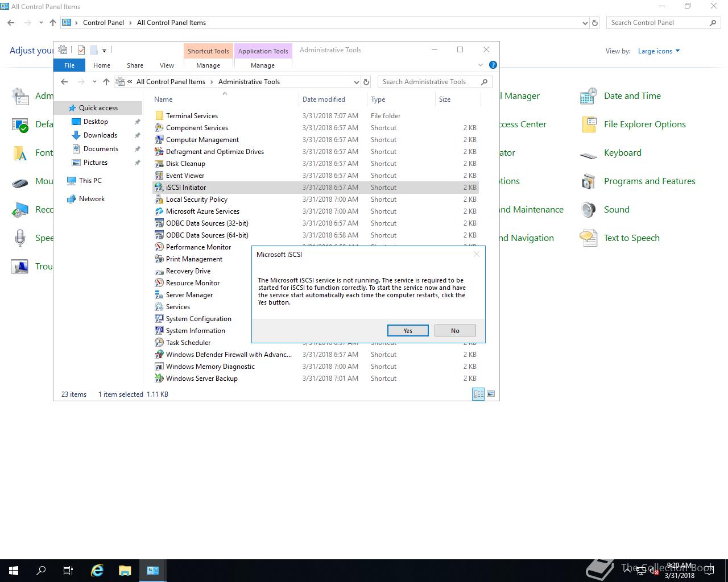Select the System Configuration icon
This screenshot has width=728, height=582.
[x=159, y=319]
